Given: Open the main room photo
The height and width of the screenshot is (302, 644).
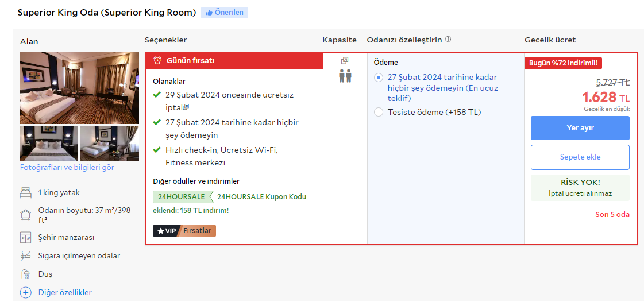Looking at the screenshot, I should point(79,87).
